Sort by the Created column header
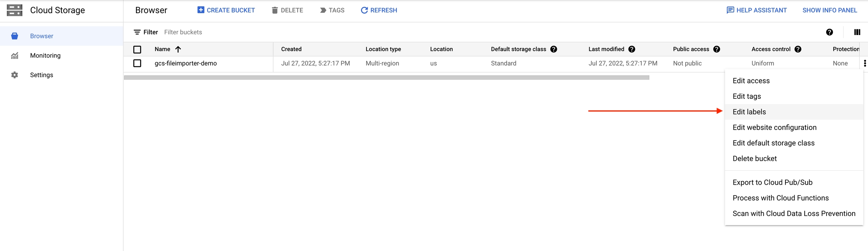This screenshot has width=868, height=251. 291,49
